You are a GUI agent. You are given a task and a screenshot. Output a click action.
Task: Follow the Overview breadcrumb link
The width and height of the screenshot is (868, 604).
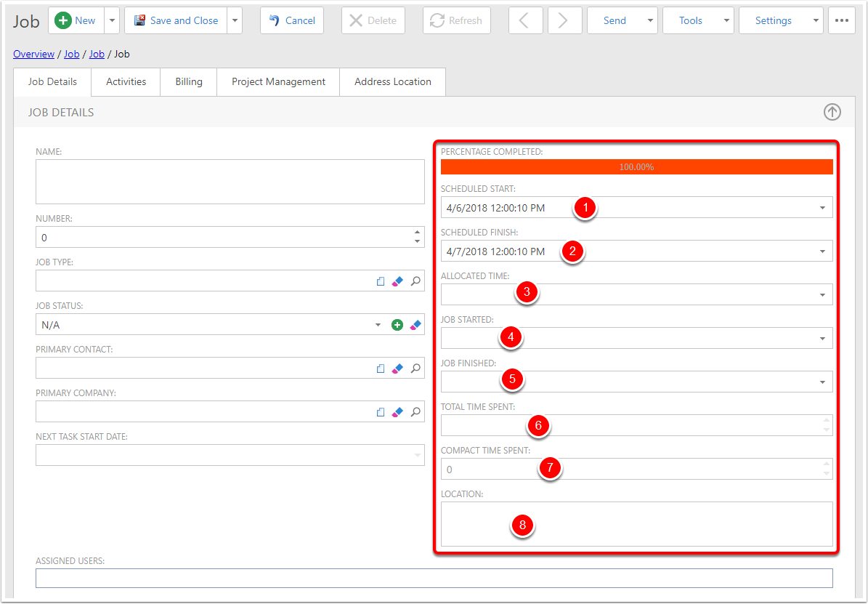[x=33, y=54]
